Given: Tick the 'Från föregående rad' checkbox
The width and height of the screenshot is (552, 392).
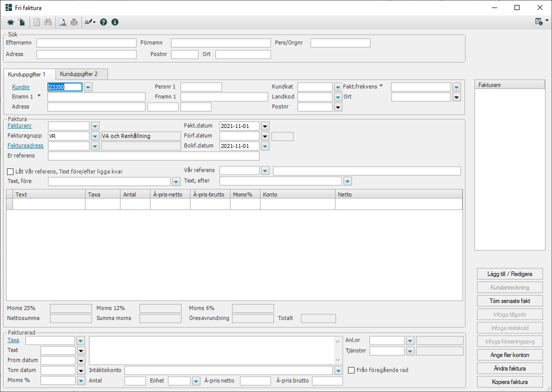Looking at the screenshot, I should 351,370.
